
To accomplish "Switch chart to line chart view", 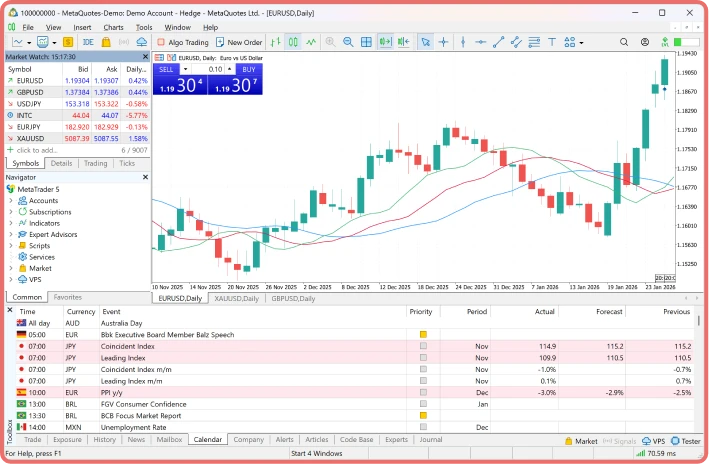I will pyautogui.click(x=312, y=42).
